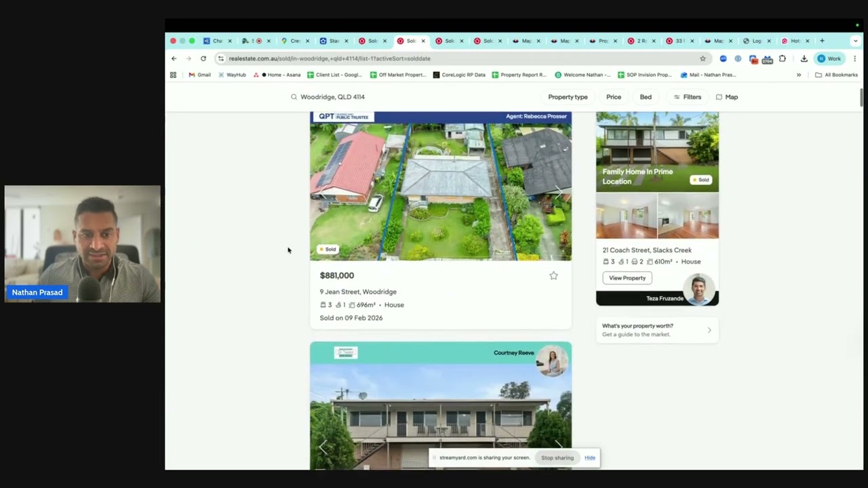868x488 pixels.
Task: Open the Property type filter
Action: pos(568,97)
